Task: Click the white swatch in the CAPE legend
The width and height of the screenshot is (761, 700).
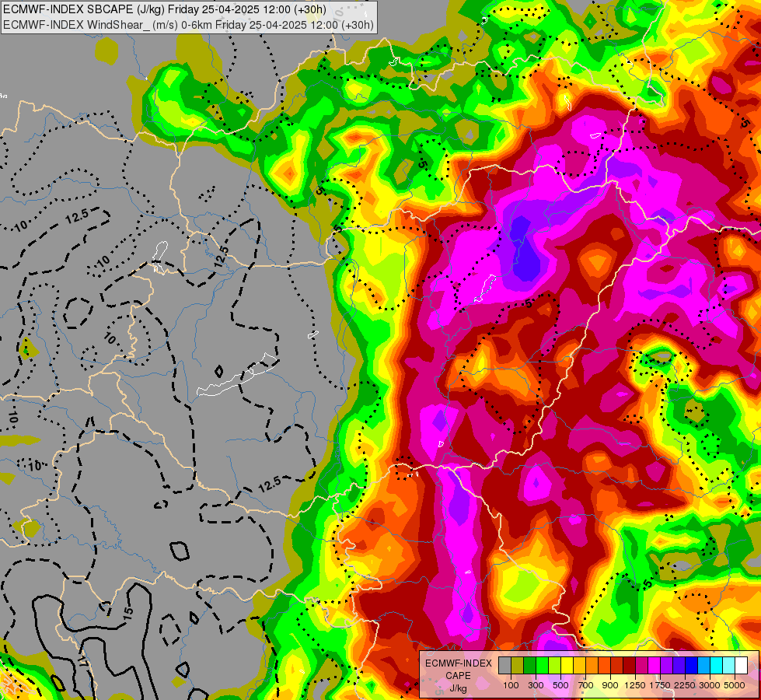Action: 741,665
